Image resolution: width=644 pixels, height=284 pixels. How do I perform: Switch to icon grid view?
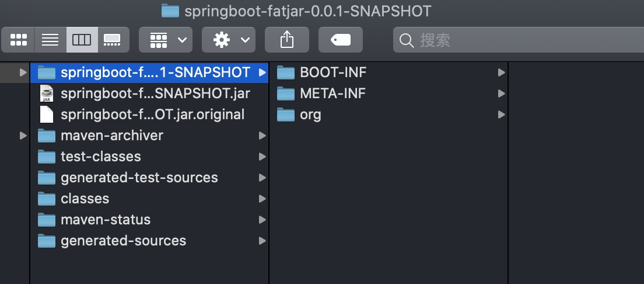pos(19,40)
